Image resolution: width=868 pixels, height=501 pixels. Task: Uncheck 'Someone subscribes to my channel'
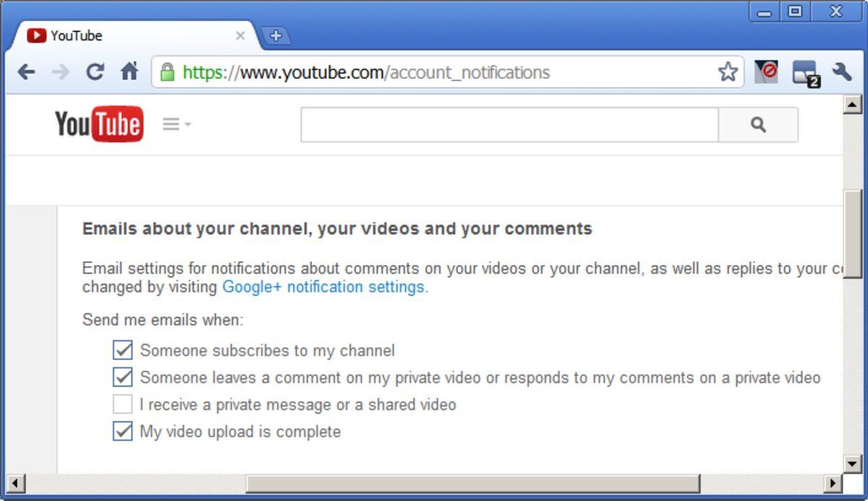point(123,350)
